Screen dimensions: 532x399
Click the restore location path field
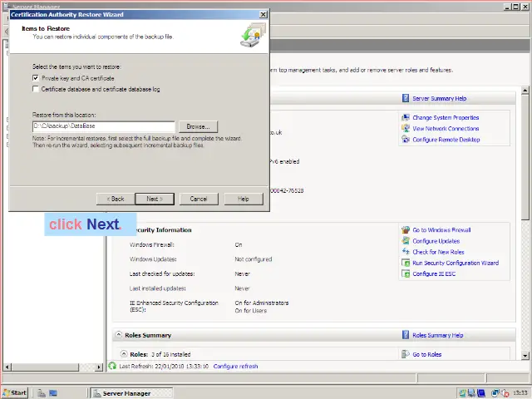pyautogui.click(x=104, y=126)
